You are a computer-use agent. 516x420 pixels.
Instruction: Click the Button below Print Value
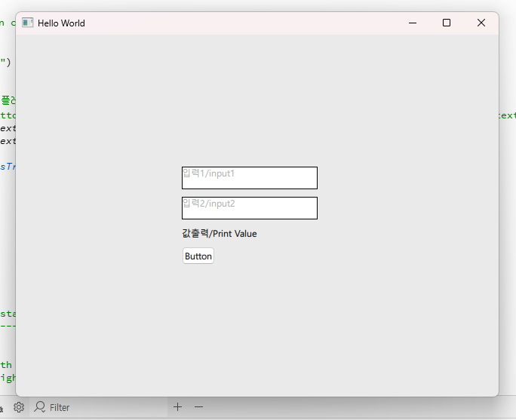click(198, 256)
